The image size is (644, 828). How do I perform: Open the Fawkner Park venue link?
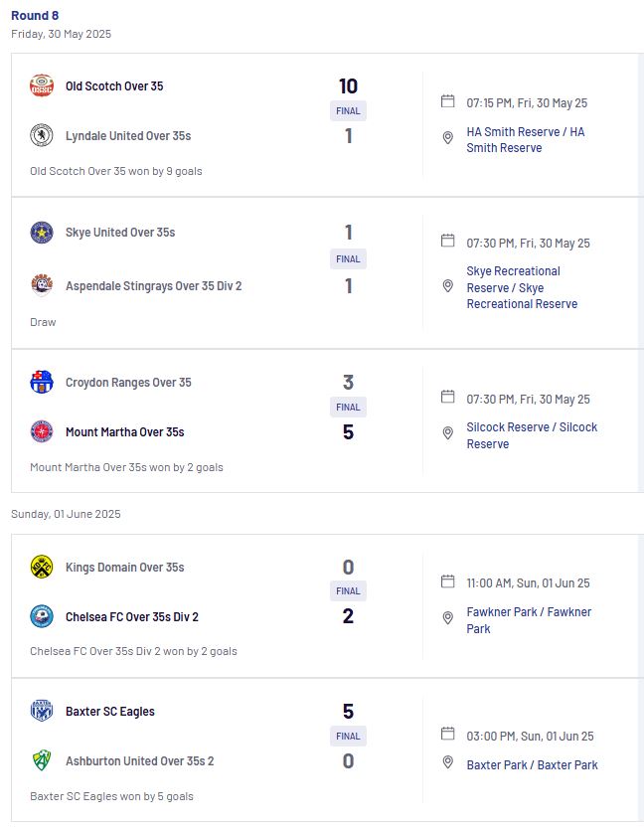(x=529, y=620)
